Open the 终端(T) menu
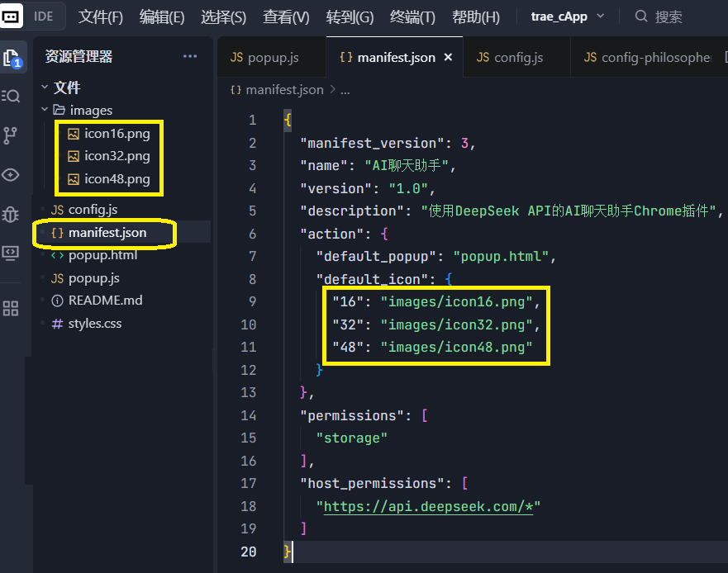The image size is (728, 573). tap(412, 17)
